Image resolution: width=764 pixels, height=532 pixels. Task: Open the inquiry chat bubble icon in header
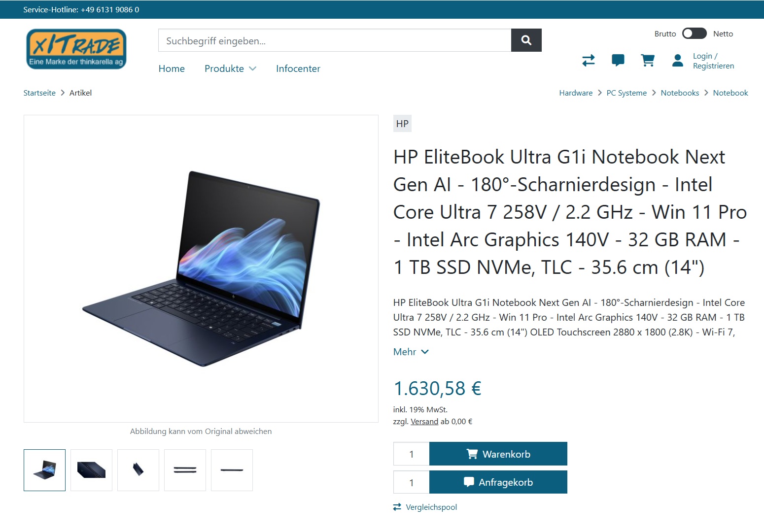[x=618, y=61]
